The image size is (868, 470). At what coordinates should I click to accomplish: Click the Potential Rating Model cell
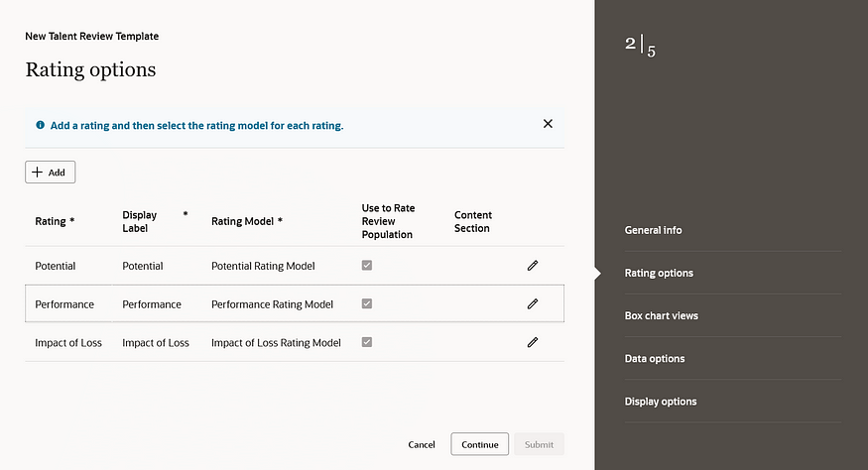pyautogui.click(x=263, y=266)
